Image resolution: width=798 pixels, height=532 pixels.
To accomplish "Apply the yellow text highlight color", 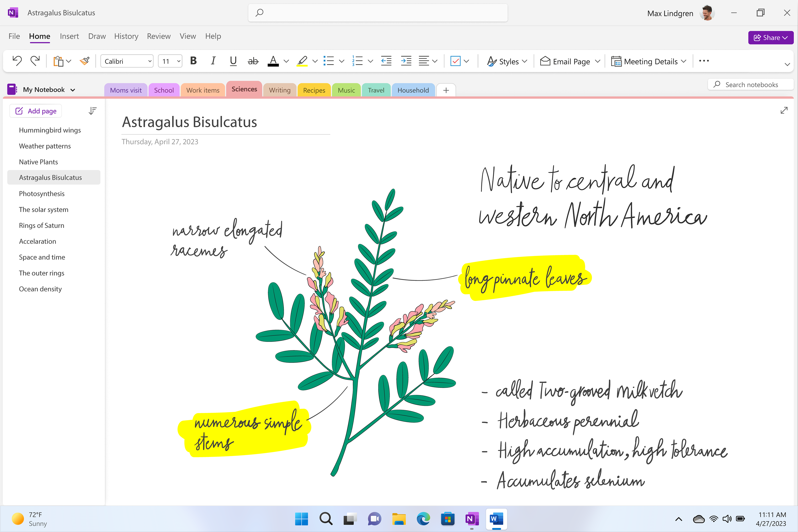I will coord(302,61).
